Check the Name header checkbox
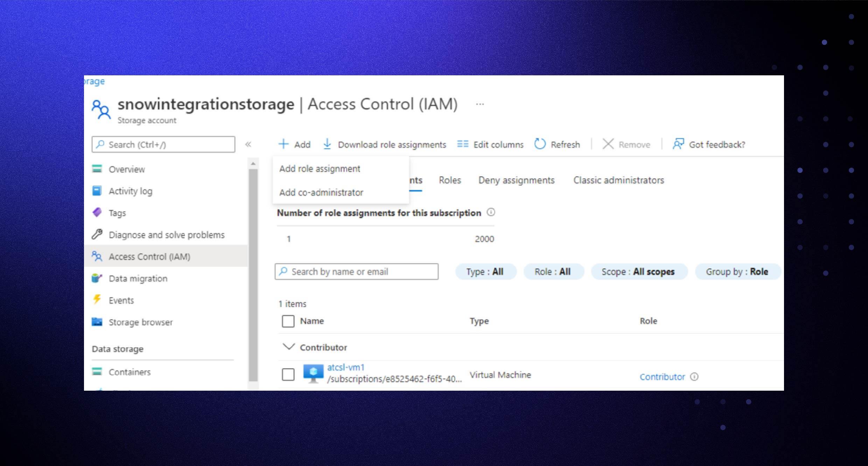 288,321
